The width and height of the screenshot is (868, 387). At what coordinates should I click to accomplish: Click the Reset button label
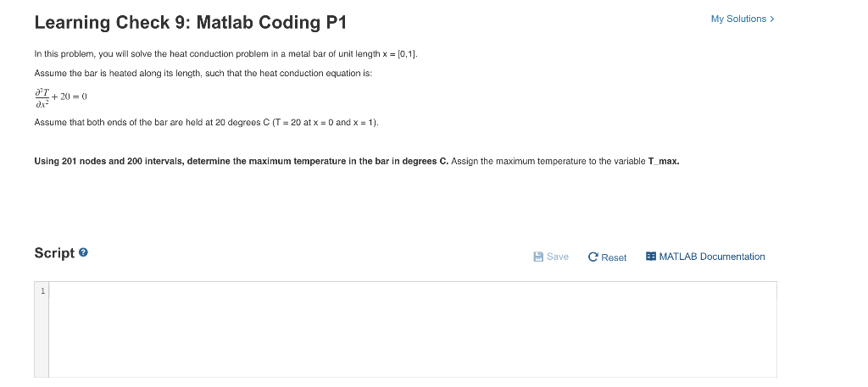614,257
